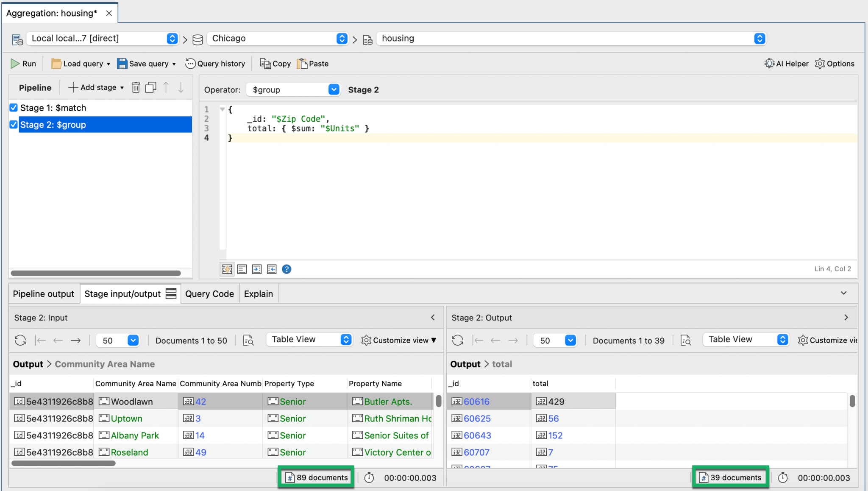Open Query history

pos(215,64)
